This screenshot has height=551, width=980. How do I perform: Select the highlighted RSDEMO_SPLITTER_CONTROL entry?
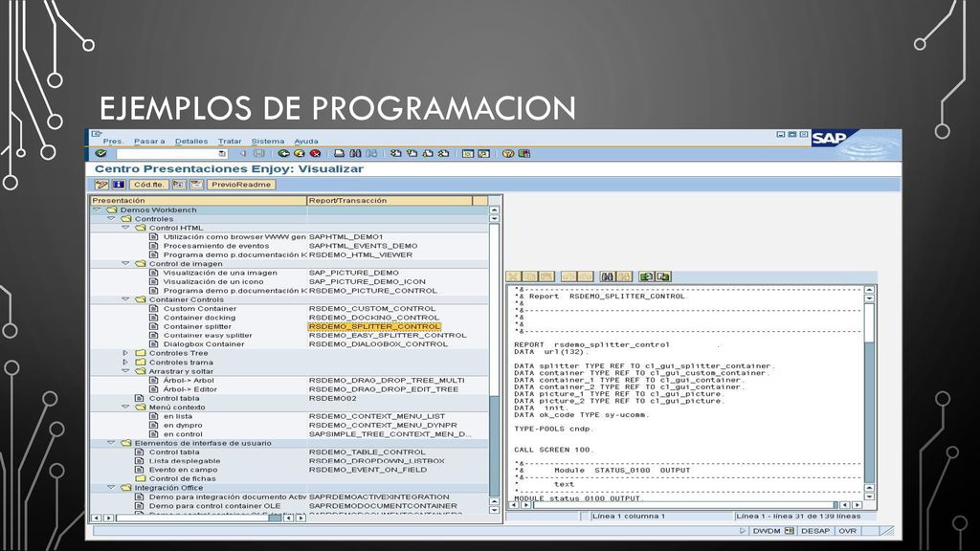(374, 326)
